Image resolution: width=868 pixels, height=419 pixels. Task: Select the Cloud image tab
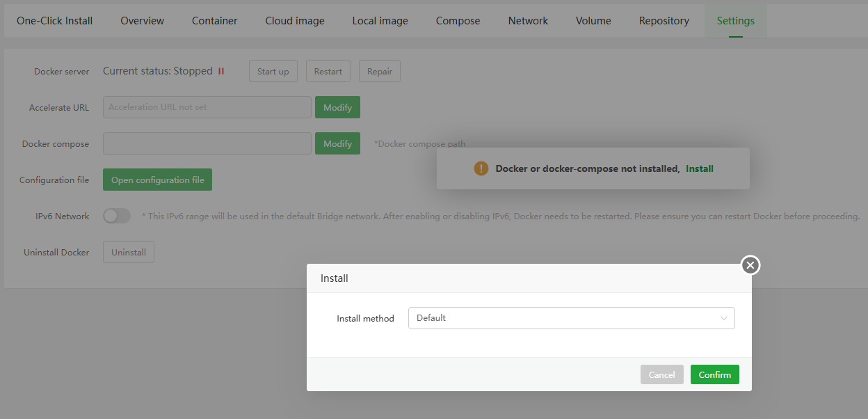295,21
